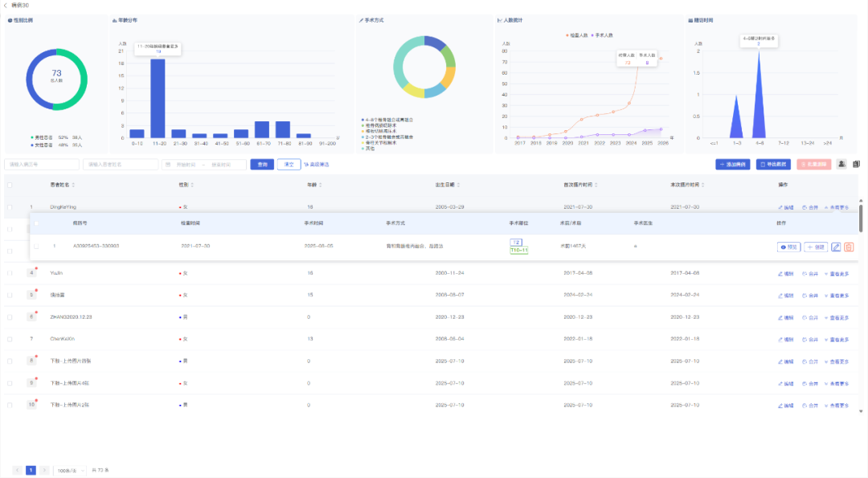Image resolution: width=868 pixels, height=478 pixels.
Task: Check the expanded sub-table's header checkbox
Action: [36, 223]
